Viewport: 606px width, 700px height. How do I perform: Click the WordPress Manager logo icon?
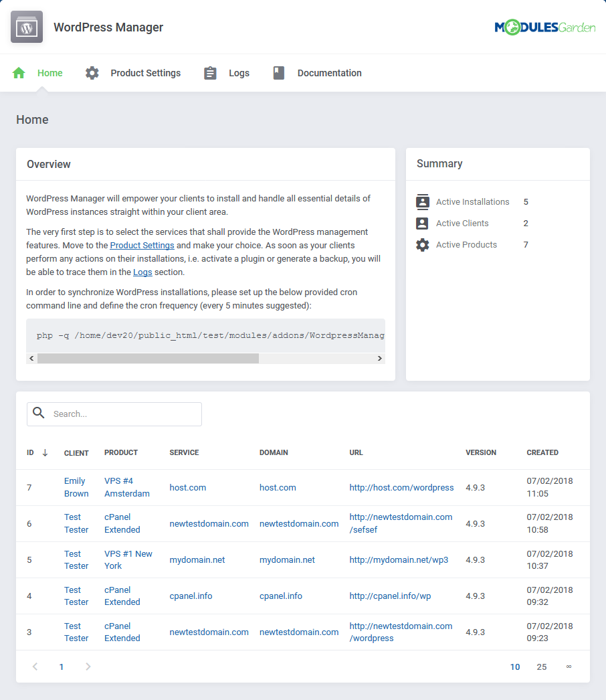point(27,27)
